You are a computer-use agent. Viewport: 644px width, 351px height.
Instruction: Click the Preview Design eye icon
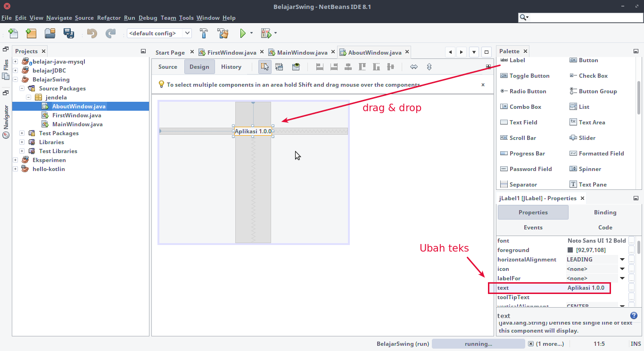pyautogui.click(x=296, y=67)
